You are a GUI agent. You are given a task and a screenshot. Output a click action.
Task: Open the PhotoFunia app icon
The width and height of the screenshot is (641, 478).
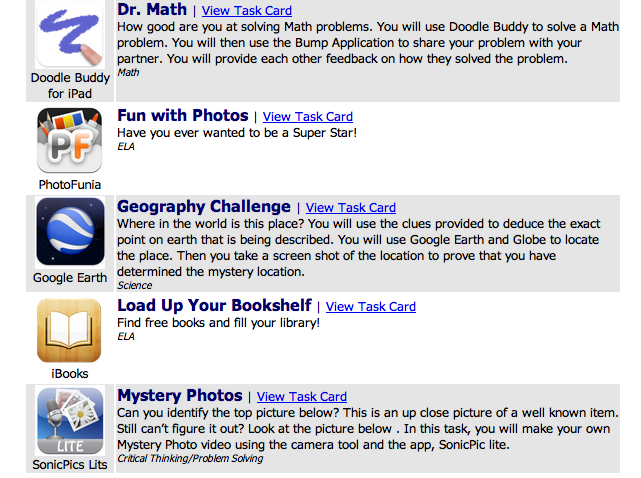(x=70, y=140)
